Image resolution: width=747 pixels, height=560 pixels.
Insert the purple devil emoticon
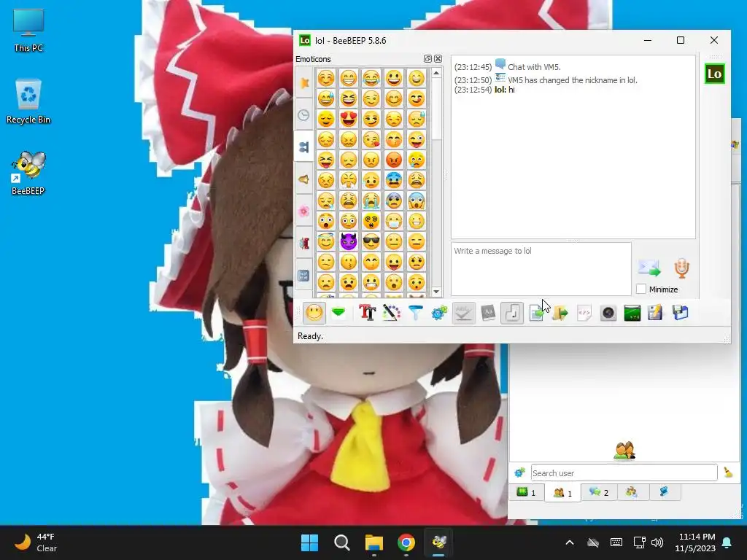pyautogui.click(x=349, y=241)
